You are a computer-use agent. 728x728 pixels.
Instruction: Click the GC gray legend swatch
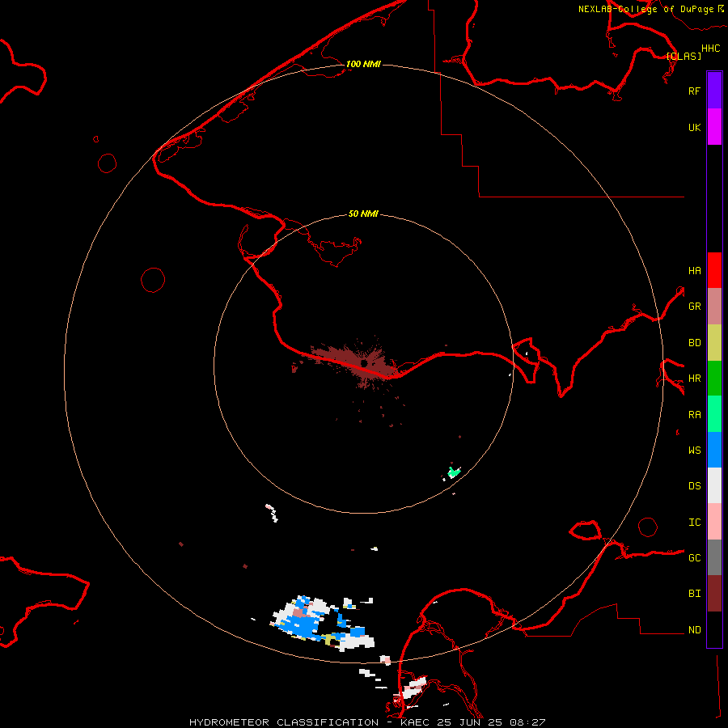[x=714, y=557]
